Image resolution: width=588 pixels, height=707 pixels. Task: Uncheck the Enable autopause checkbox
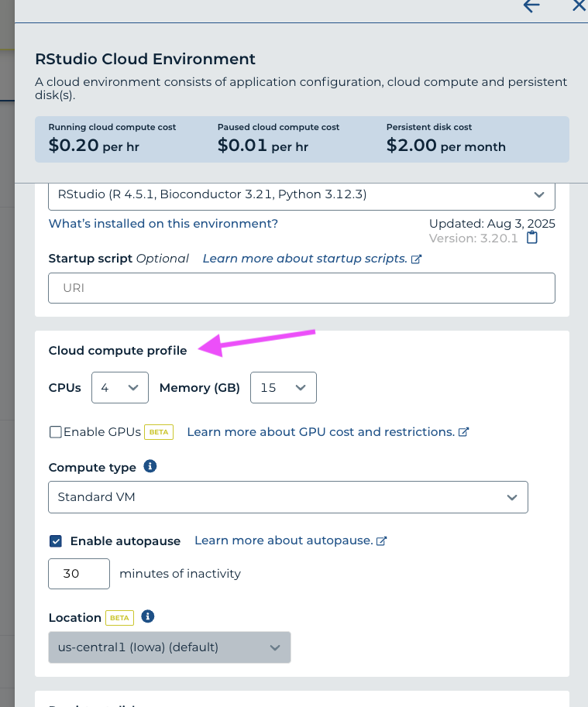(56, 541)
